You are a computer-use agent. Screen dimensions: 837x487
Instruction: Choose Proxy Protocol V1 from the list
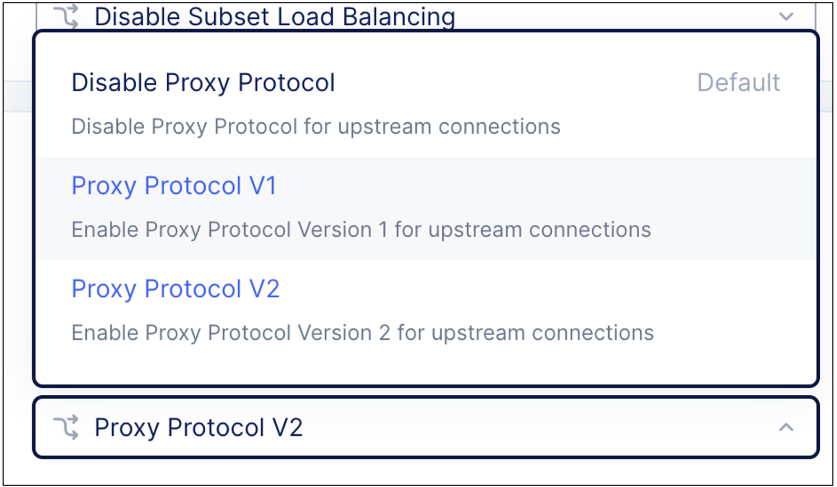coord(174,186)
